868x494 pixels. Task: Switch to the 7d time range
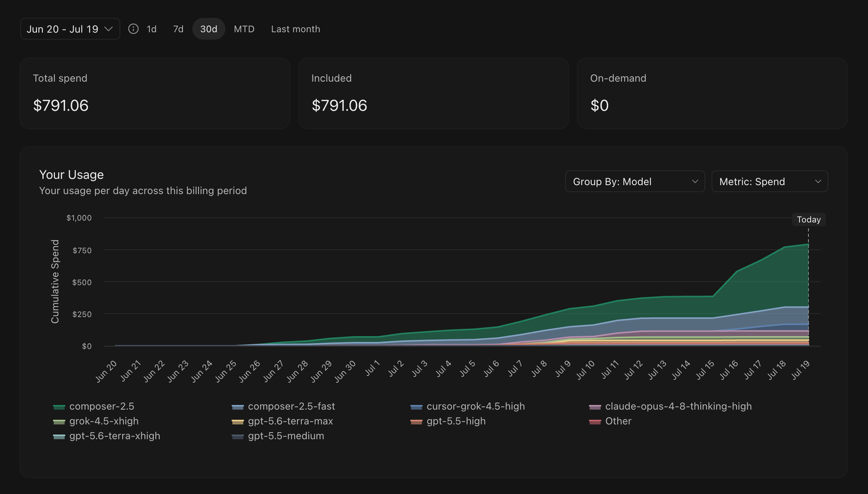click(x=178, y=29)
